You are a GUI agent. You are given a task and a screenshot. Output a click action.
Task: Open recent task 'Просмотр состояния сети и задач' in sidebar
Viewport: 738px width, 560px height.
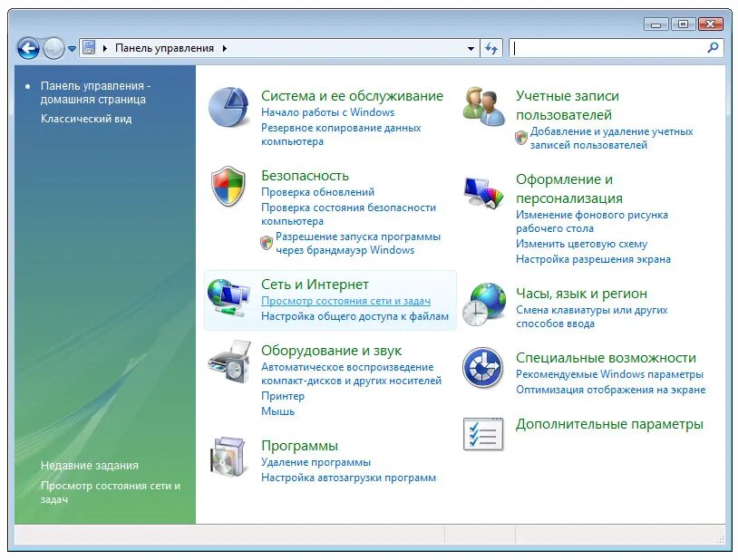[111, 492]
